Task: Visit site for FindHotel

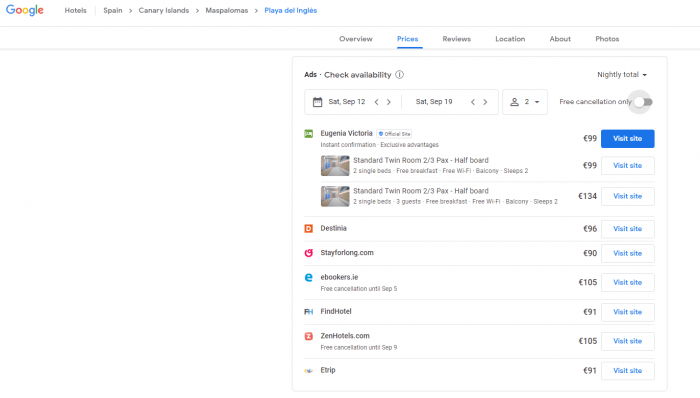Action: tap(628, 312)
